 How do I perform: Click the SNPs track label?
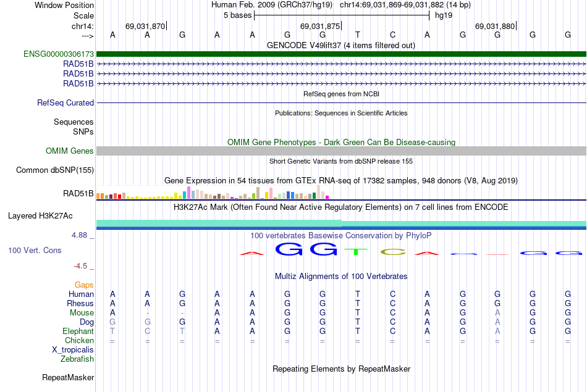[x=83, y=131]
